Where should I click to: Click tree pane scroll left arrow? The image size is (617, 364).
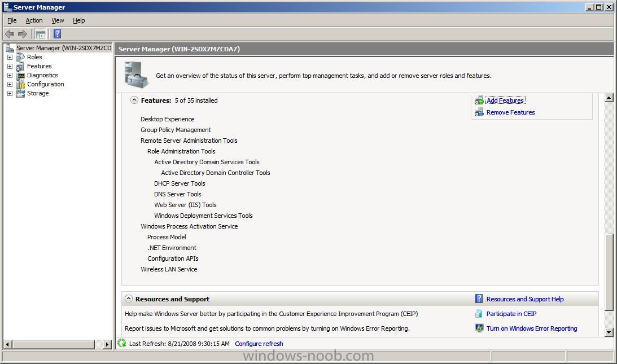[7, 344]
